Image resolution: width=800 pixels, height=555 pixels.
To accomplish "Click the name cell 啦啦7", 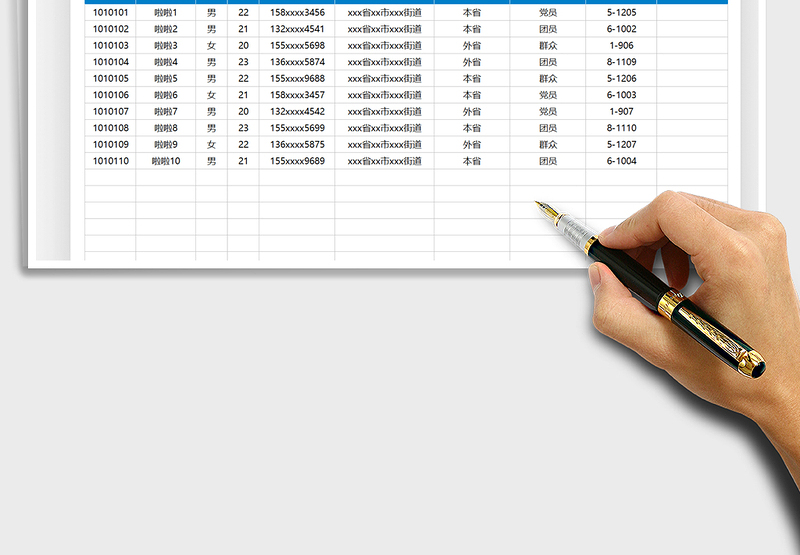I will pyautogui.click(x=166, y=112).
